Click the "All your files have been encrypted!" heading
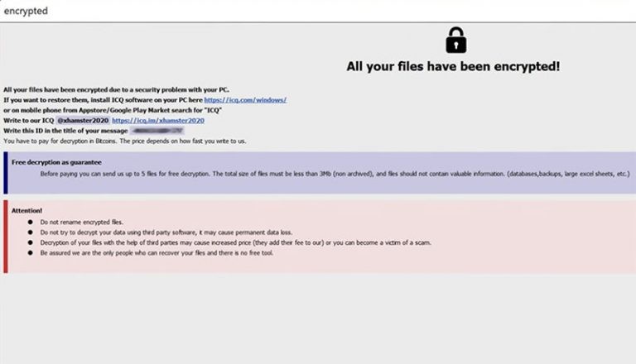The width and height of the screenshot is (636, 364). click(x=453, y=66)
